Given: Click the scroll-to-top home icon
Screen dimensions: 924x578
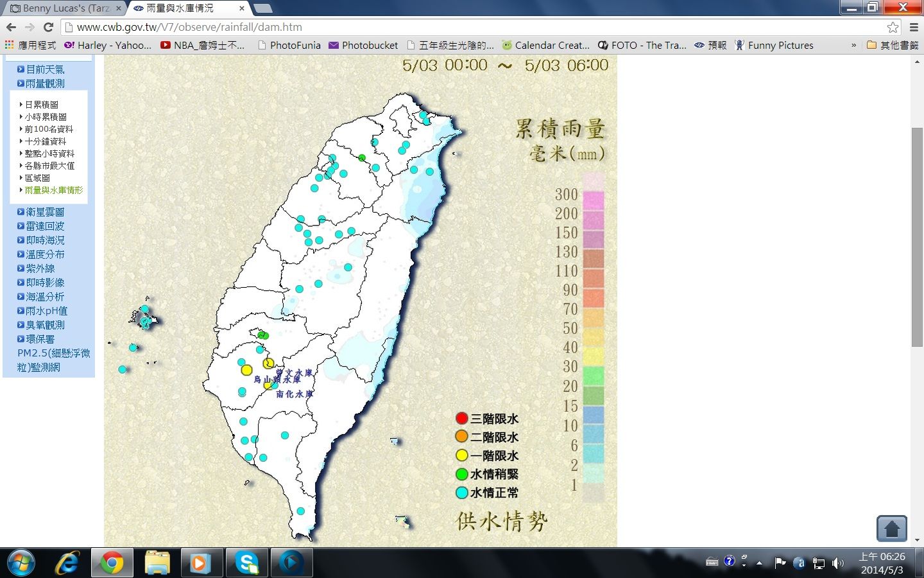Looking at the screenshot, I should pos(891,529).
